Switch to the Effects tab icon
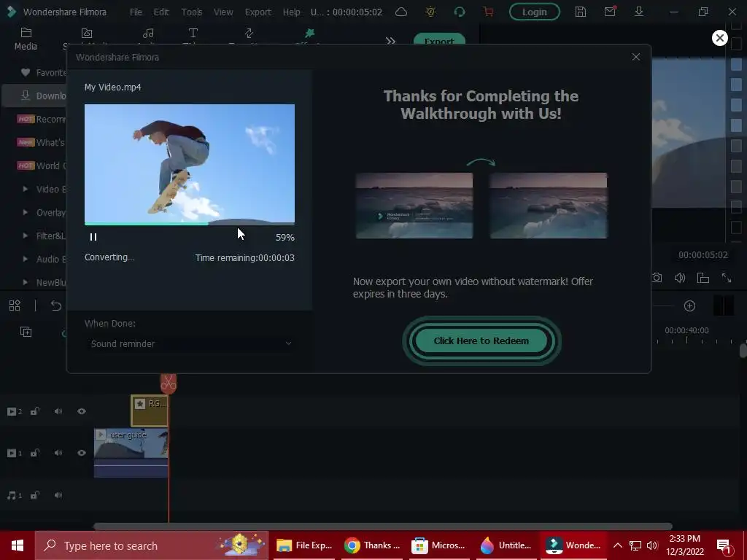Screen dimensions: 747x560 pos(309,34)
